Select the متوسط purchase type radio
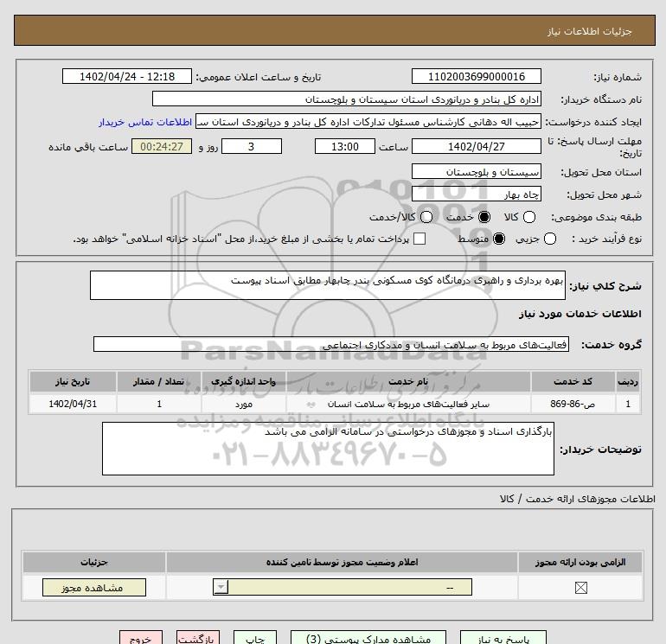 coord(499,239)
